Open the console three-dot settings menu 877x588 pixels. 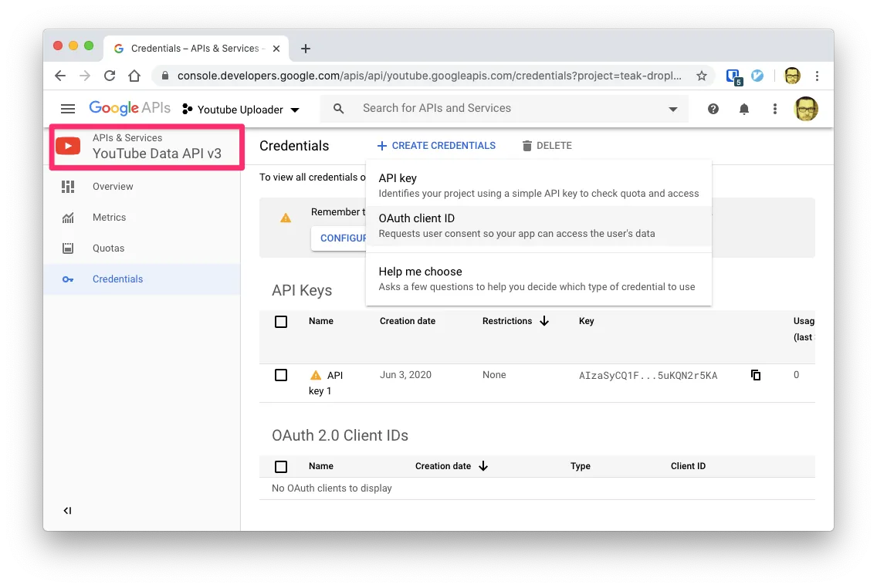[x=774, y=109]
